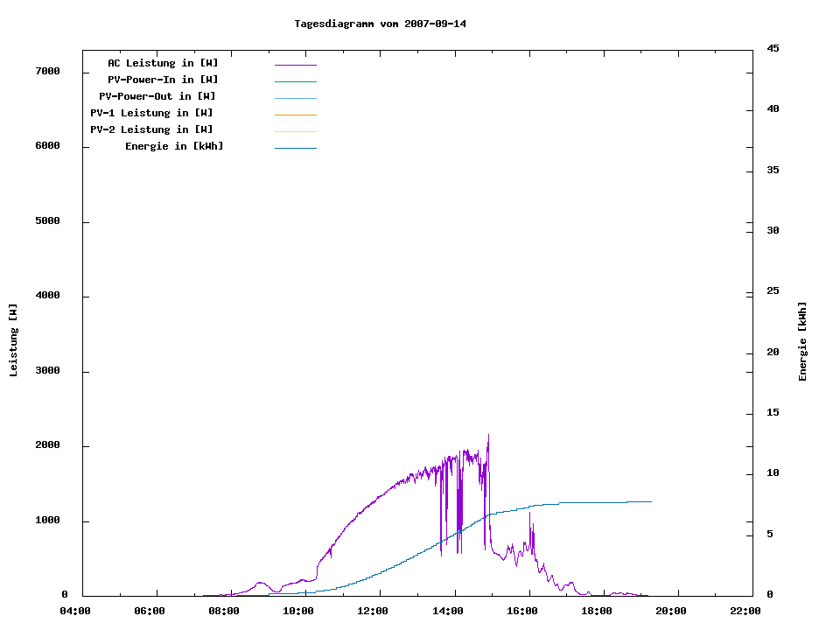Image resolution: width=840 pixels, height=630 pixels.
Task: Click the 2000 value on the left axis
Action: 46,445
